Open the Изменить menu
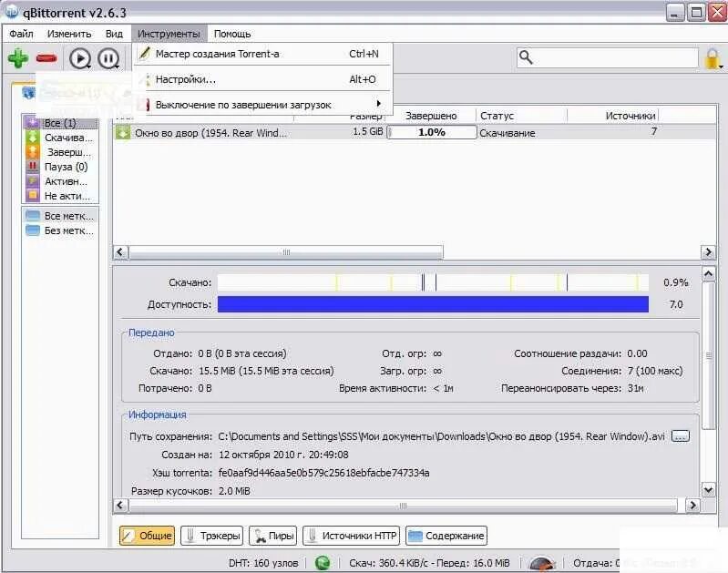 (69, 34)
